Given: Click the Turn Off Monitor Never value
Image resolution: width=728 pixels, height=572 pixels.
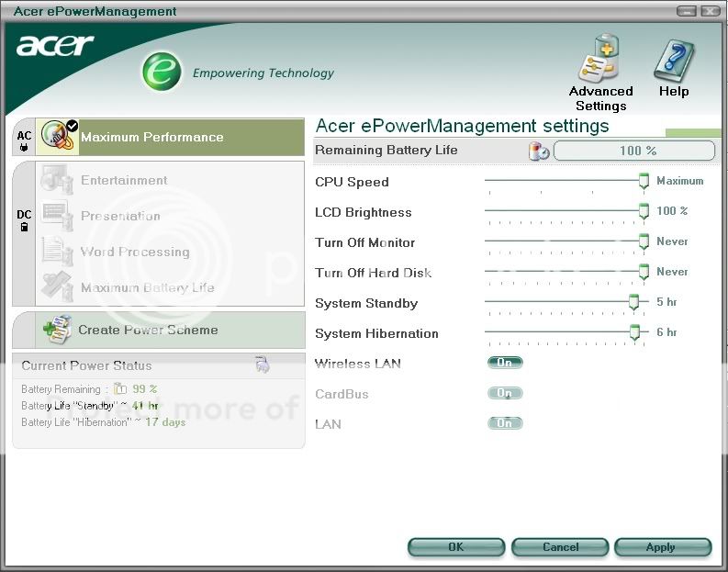Looking at the screenshot, I should point(672,241).
